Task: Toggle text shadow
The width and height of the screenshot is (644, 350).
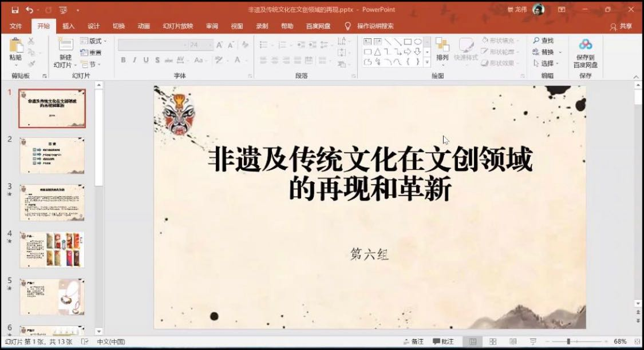Action: (x=157, y=60)
